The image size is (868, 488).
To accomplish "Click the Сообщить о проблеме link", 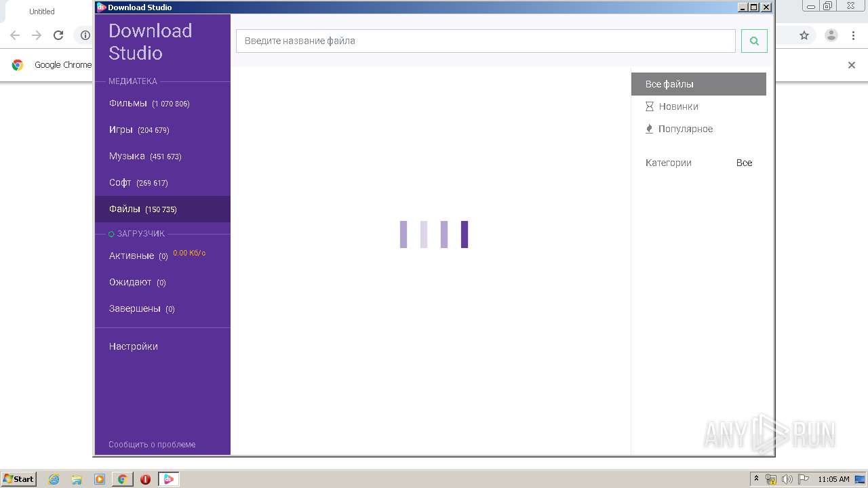I will [152, 445].
